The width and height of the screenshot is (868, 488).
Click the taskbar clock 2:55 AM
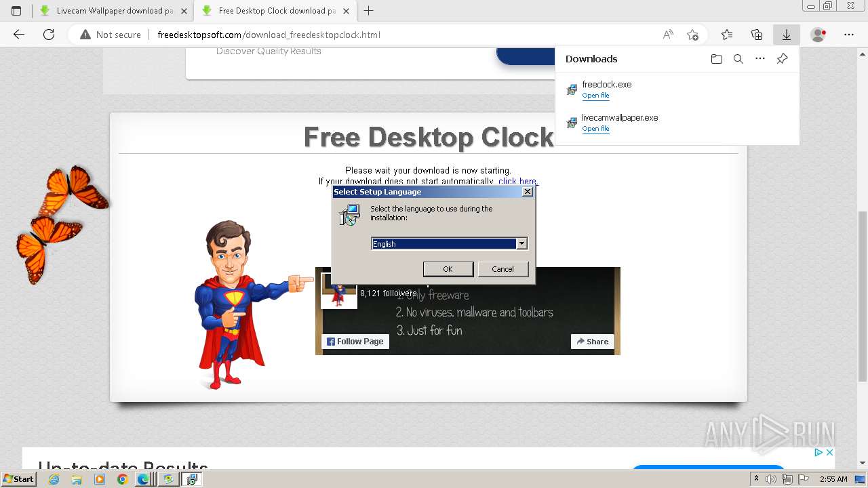833,479
